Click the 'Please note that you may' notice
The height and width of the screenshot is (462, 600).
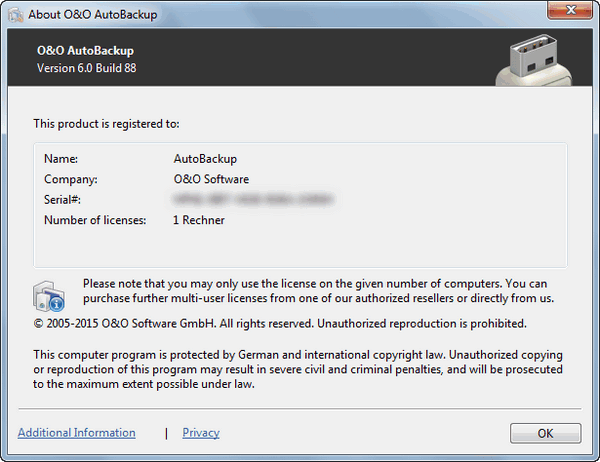[x=318, y=291]
